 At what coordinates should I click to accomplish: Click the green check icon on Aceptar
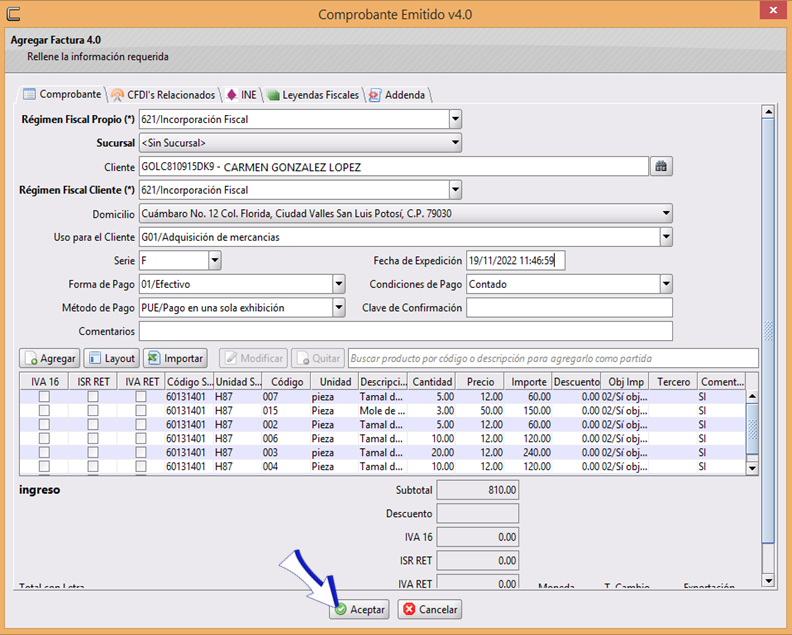point(341,609)
